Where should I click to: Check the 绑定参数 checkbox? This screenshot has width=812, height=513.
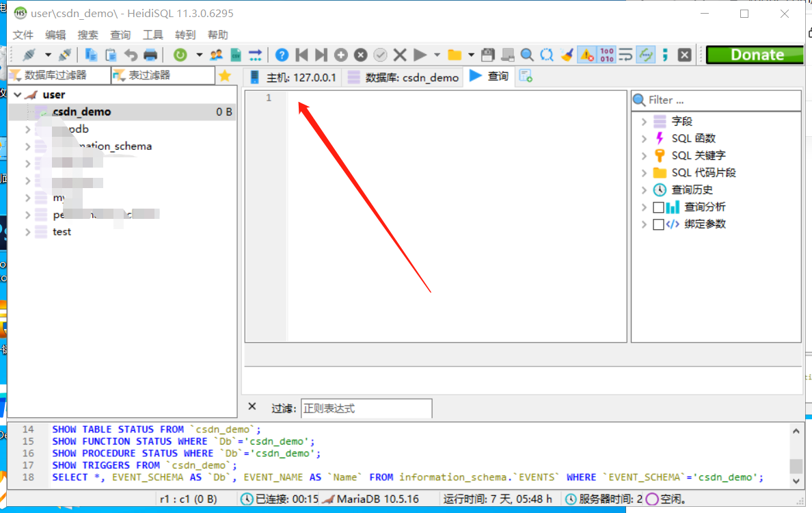tap(658, 224)
